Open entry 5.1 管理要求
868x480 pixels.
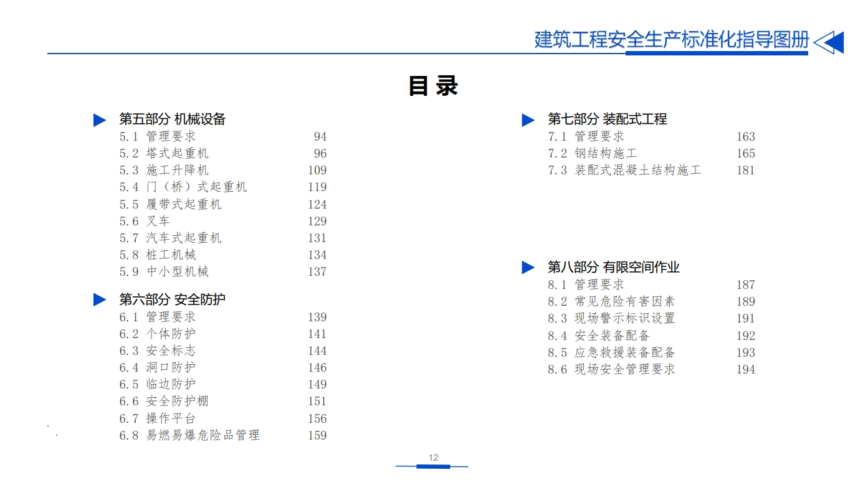tap(158, 136)
